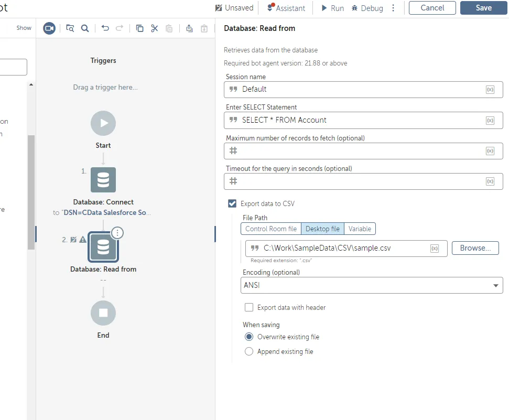
Task: Click the Cut scissors icon
Action: click(x=154, y=28)
